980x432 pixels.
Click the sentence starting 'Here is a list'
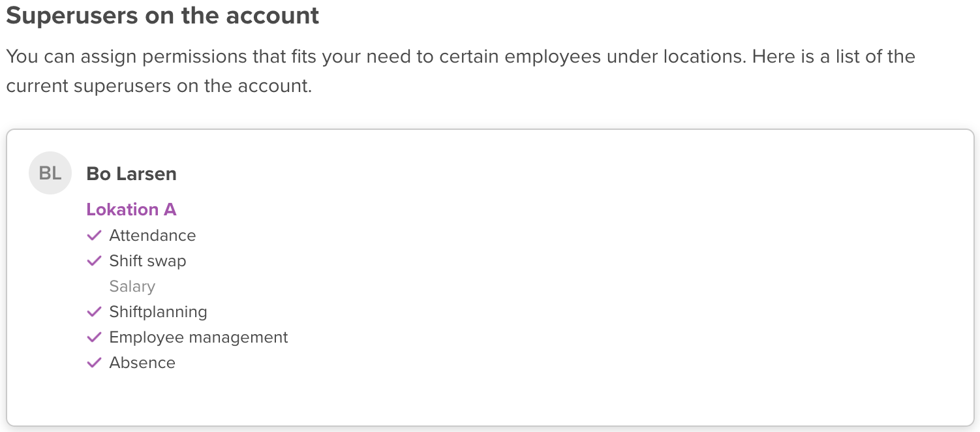tap(833, 56)
